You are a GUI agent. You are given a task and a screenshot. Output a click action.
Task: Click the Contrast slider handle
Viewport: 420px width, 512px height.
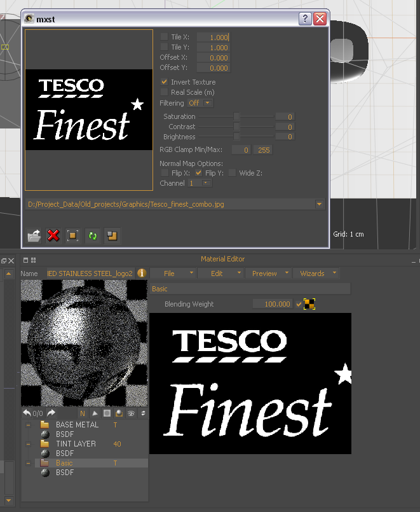click(236, 127)
